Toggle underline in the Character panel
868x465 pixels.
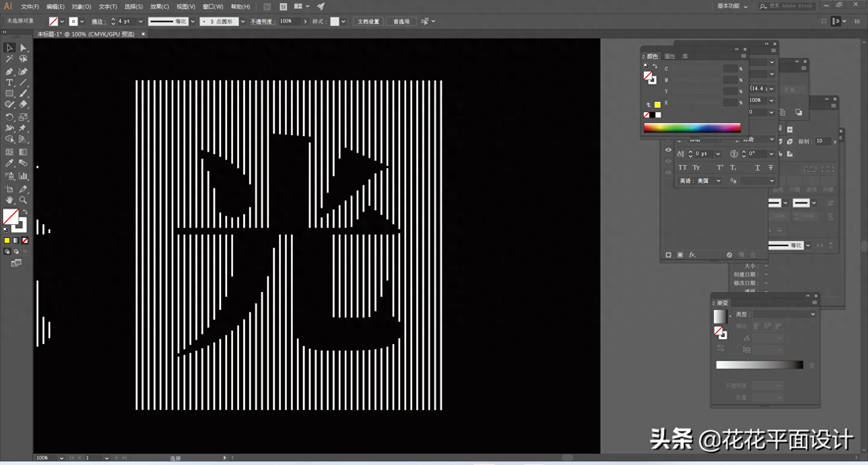[x=757, y=168]
